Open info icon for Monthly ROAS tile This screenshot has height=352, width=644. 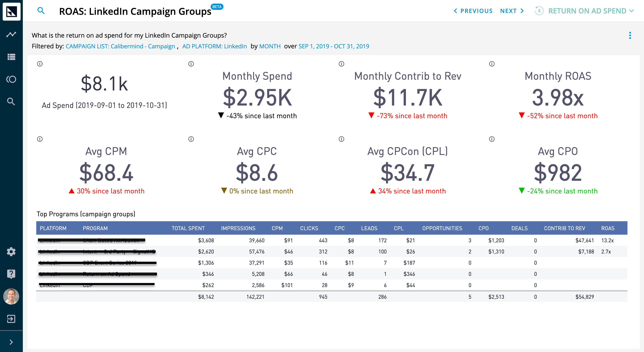492,64
